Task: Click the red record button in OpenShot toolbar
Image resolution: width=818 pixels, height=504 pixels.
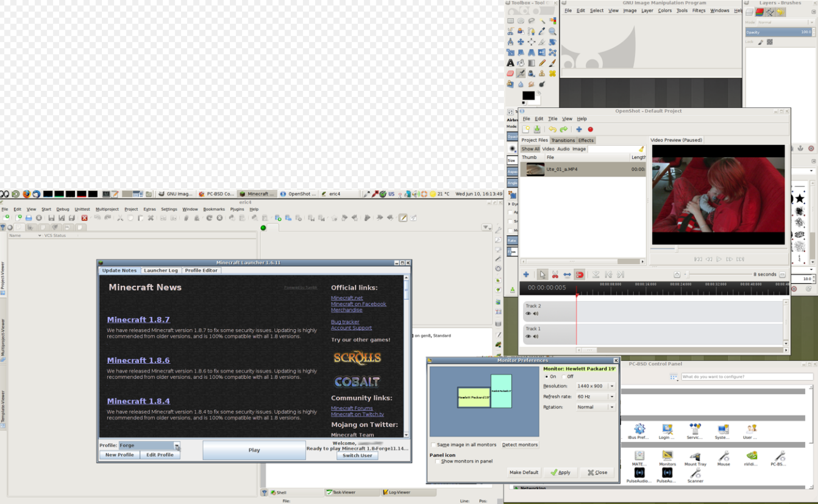Action: [x=590, y=129]
